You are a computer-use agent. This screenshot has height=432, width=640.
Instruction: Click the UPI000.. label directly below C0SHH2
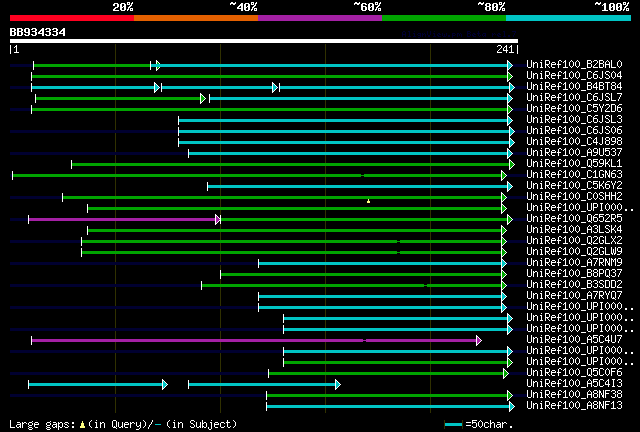coord(580,208)
